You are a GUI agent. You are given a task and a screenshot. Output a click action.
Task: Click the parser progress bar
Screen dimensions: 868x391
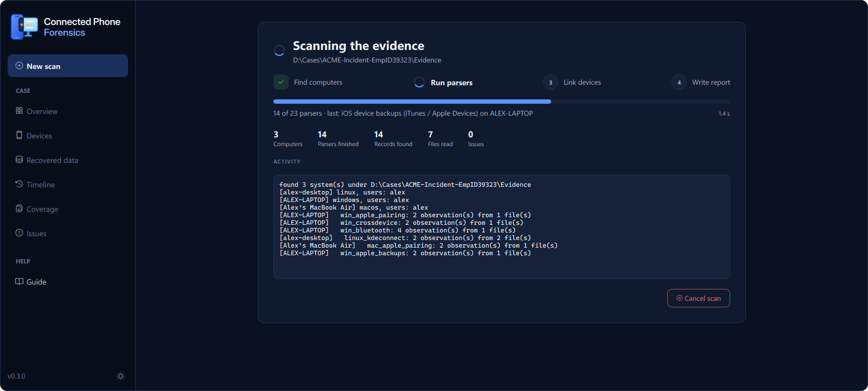coord(502,102)
